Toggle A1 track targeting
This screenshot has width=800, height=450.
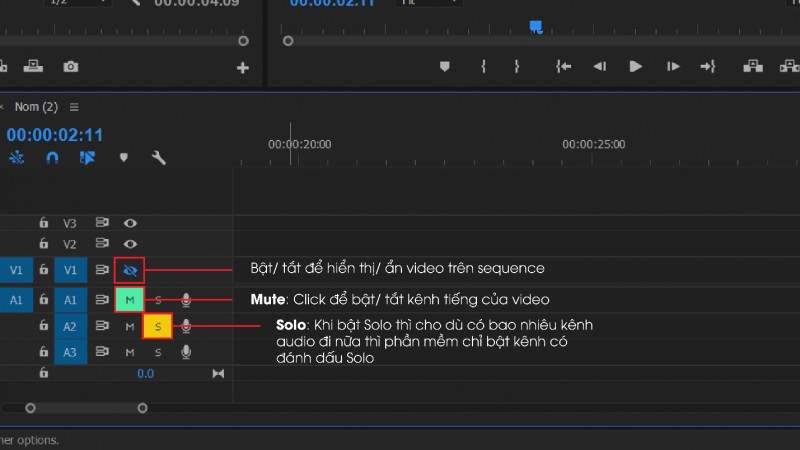70,300
